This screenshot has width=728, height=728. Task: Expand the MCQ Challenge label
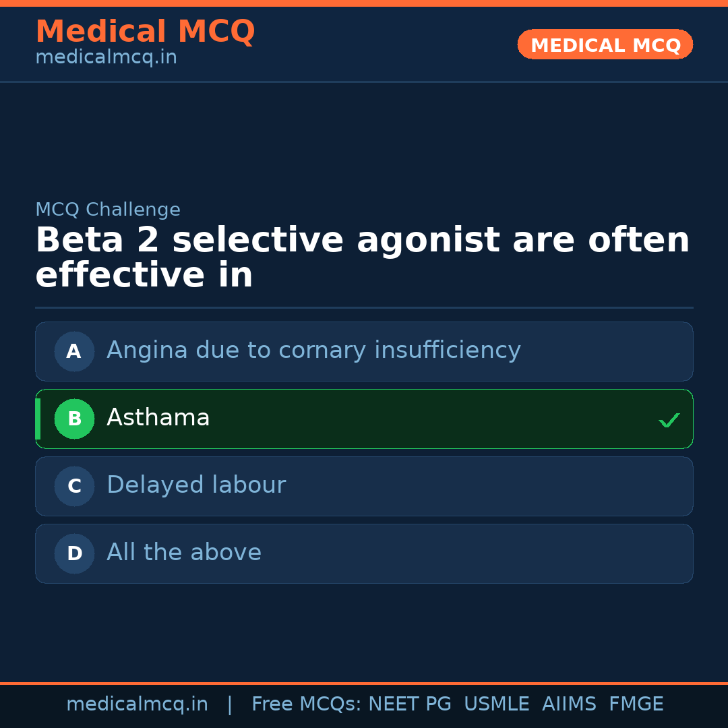tap(108, 210)
